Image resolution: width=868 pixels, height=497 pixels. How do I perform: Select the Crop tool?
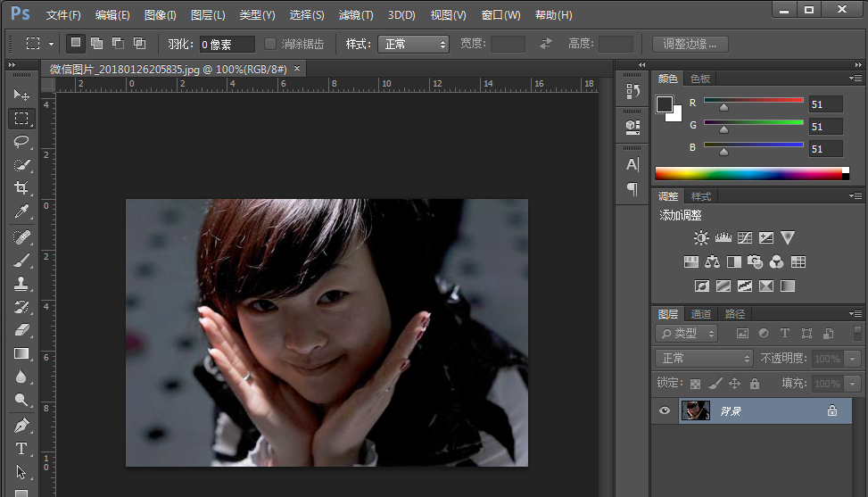click(x=21, y=188)
